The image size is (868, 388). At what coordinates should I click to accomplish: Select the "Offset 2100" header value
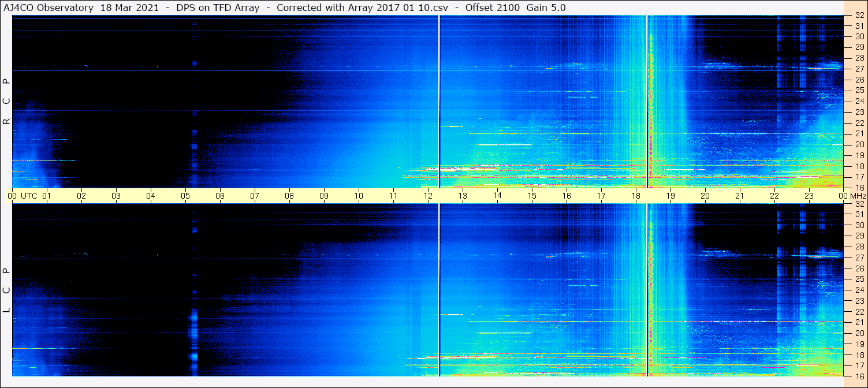point(493,8)
